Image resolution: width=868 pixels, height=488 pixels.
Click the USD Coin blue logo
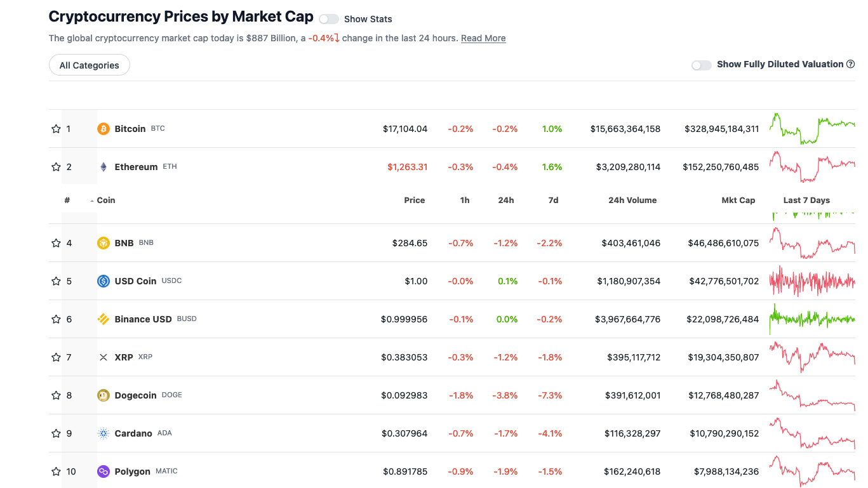coord(103,281)
